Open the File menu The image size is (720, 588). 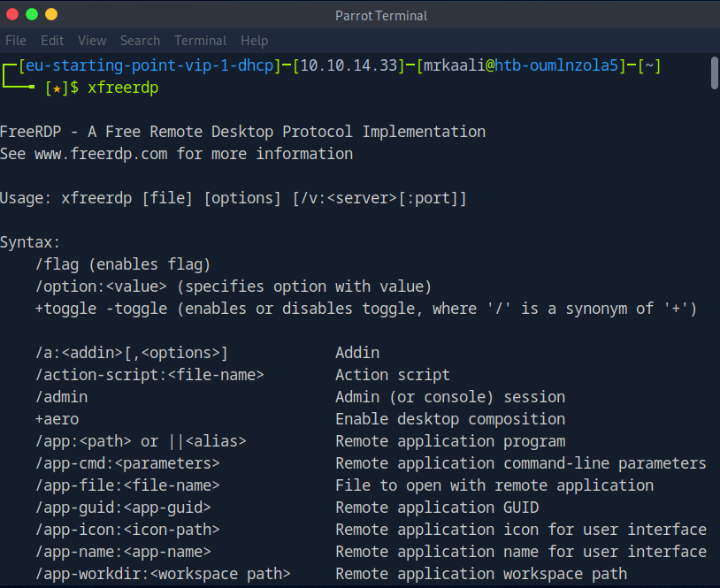16,41
